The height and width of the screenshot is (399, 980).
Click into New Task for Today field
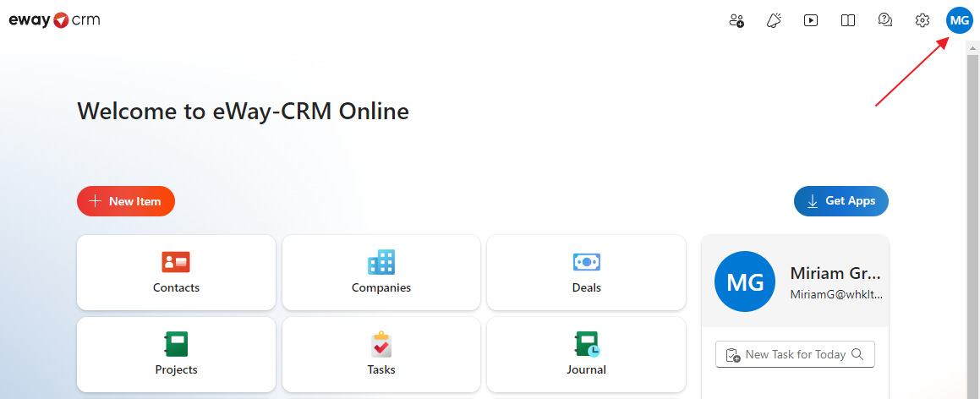tap(795, 354)
